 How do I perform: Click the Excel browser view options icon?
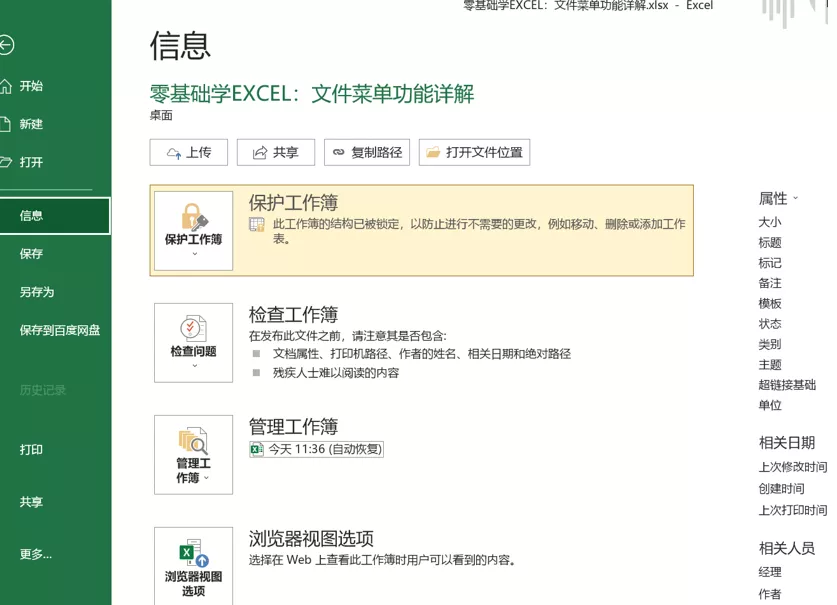pos(193,553)
